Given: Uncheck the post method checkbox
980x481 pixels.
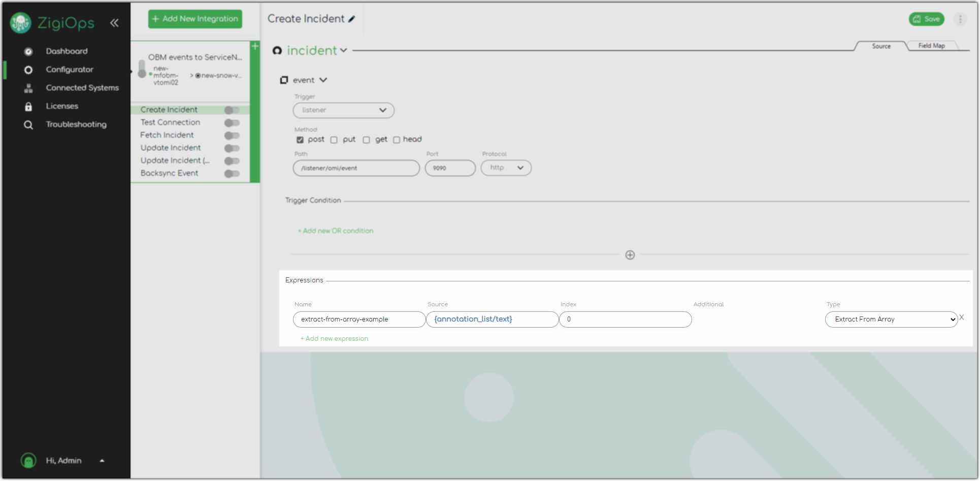Looking at the screenshot, I should pos(300,140).
